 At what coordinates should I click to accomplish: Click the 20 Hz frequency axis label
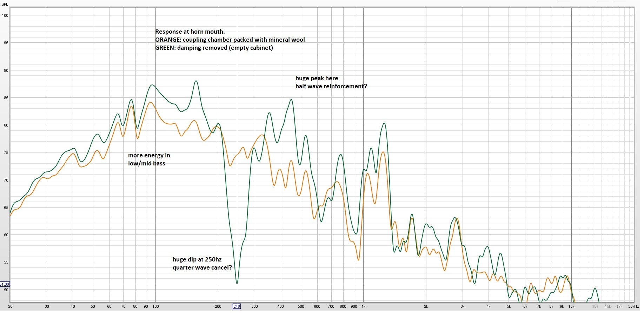point(11,306)
